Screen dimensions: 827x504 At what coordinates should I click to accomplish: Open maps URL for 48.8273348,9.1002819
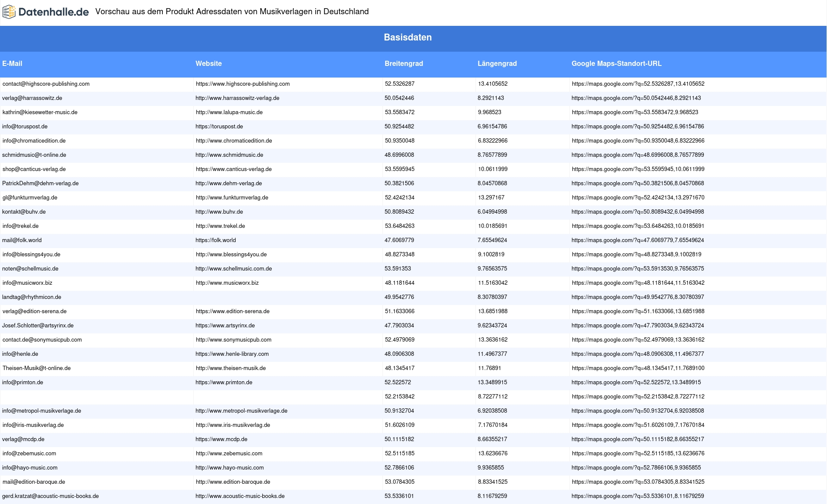pyautogui.click(x=637, y=255)
